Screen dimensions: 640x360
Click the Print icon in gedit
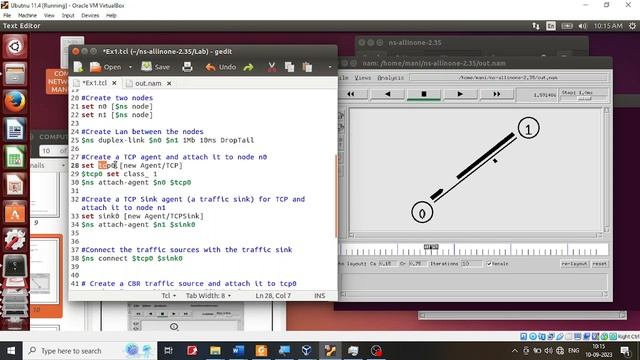187,67
